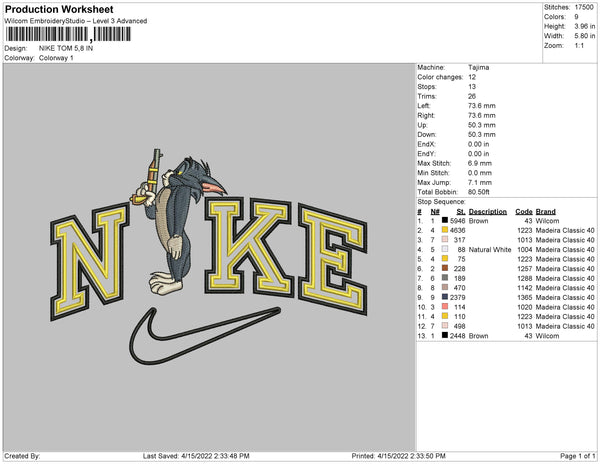Click the black swatch in stop row 1

click(x=445, y=220)
